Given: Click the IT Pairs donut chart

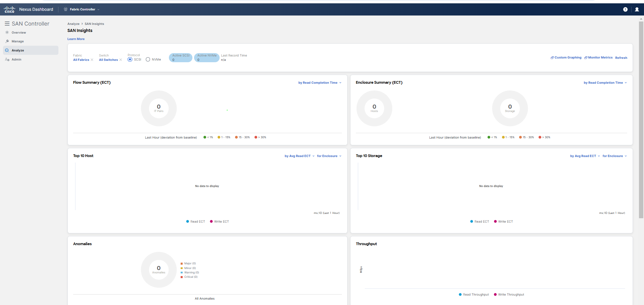Looking at the screenshot, I should click(x=159, y=108).
